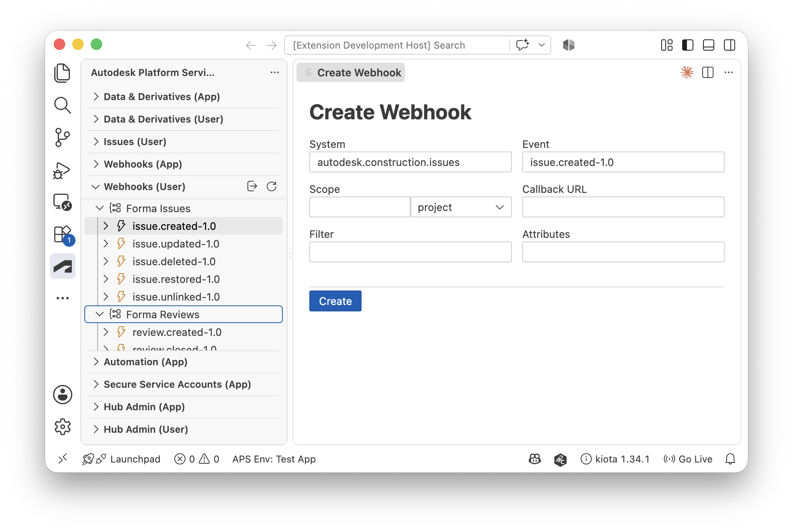
Task: Expand the Hub Admin (User) section
Action: click(184, 430)
